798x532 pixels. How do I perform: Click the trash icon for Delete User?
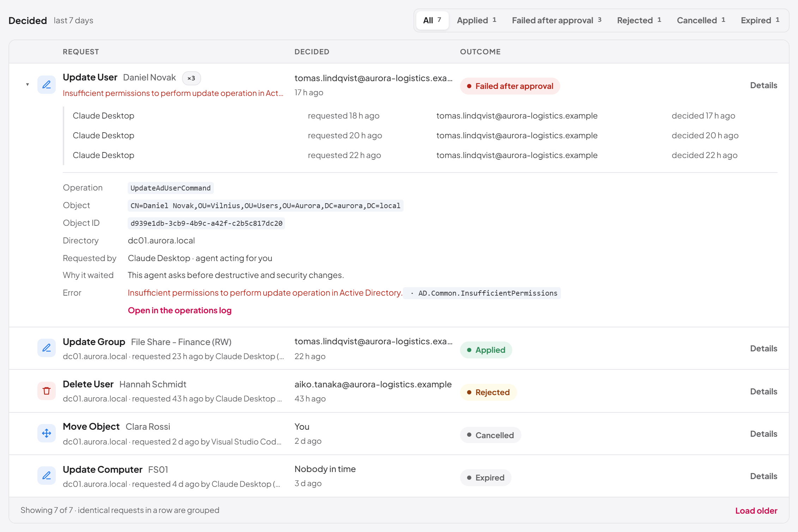pos(47,391)
